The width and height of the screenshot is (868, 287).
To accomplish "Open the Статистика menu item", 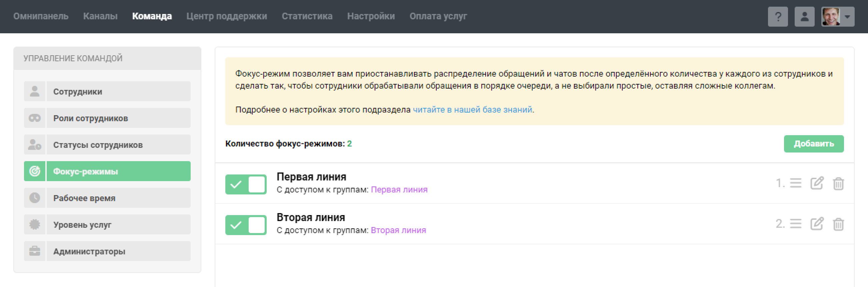I will tap(307, 16).
